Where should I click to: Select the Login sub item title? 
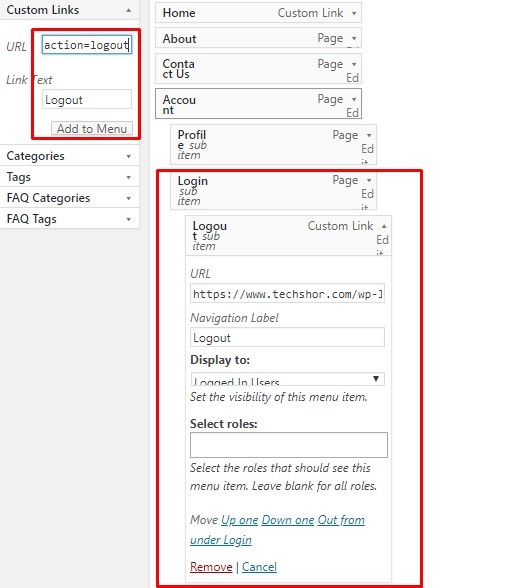[x=193, y=181]
